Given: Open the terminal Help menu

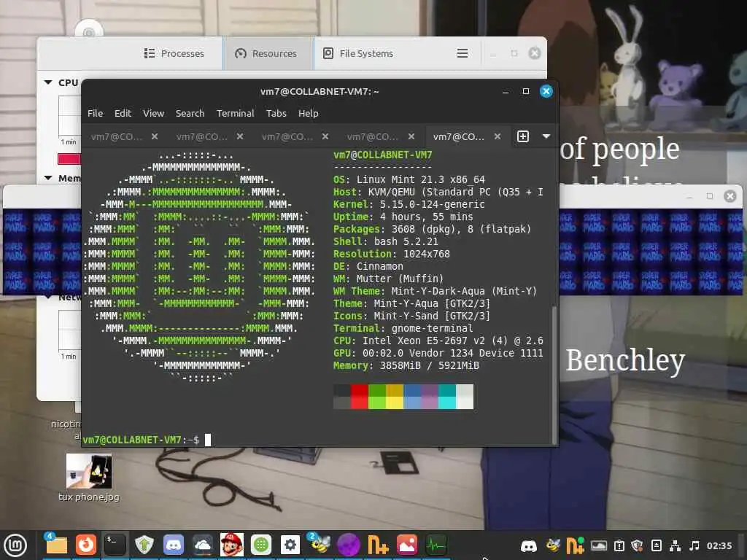Looking at the screenshot, I should pos(309,113).
